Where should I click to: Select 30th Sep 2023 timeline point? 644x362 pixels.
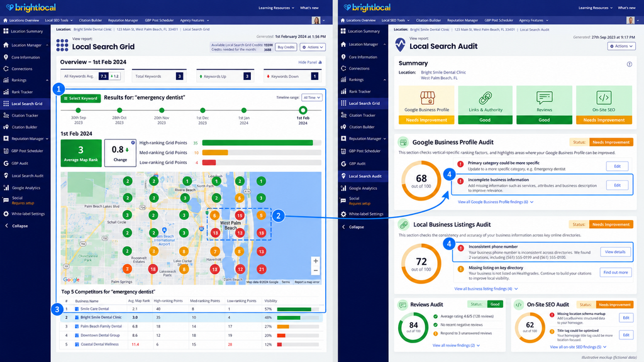(78, 110)
